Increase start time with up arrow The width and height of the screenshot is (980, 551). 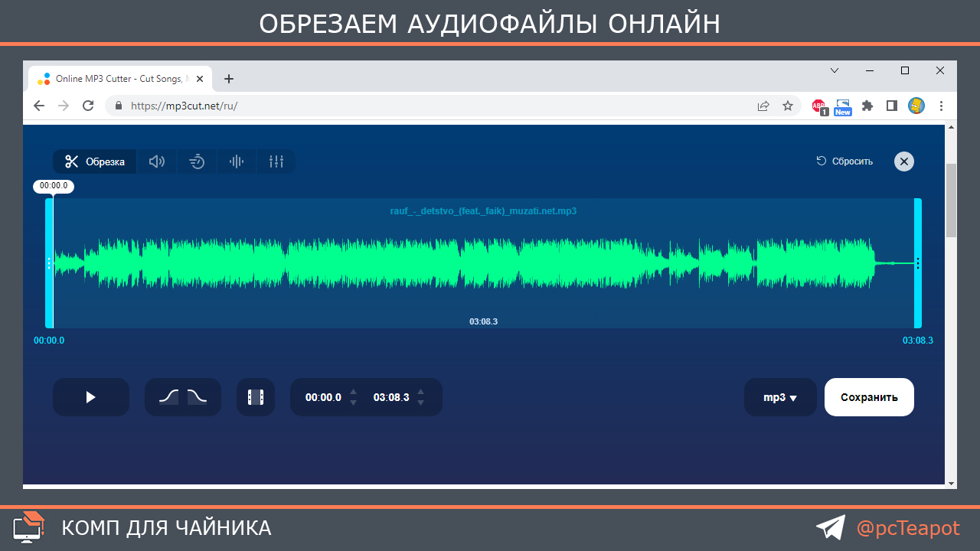click(353, 392)
